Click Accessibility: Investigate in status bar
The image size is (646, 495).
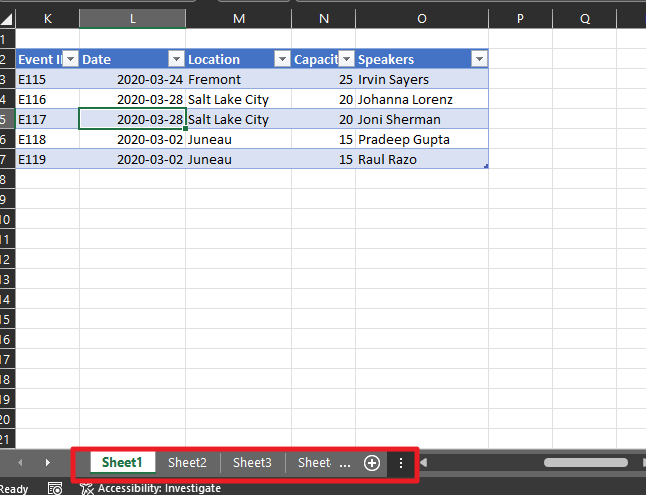coord(158,488)
